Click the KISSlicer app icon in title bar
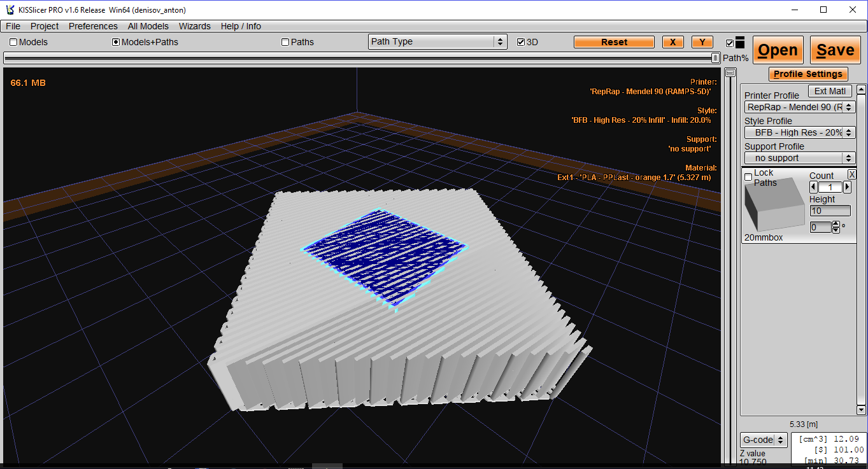The width and height of the screenshot is (868, 469). tap(10, 10)
